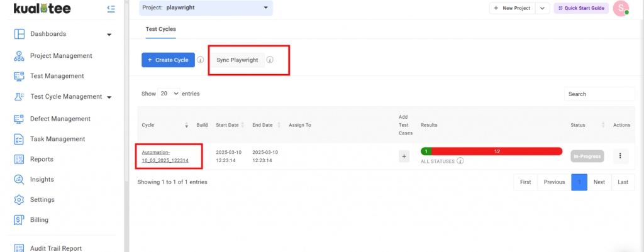The width and height of the screenshot is (644, 252).
Task: Select page 1 in pagination
Action: coord(579,182)
